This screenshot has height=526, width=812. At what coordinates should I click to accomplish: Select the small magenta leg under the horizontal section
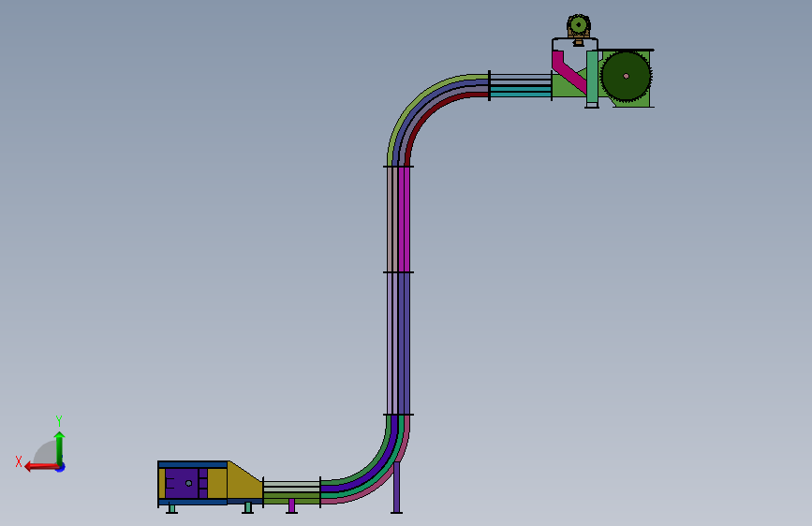coord(291,505)
